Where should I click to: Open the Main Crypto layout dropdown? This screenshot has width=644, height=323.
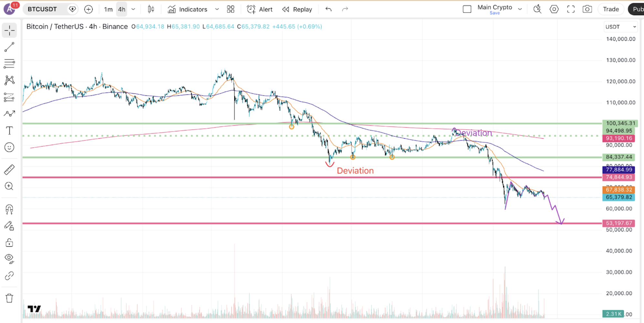point(520,9)
